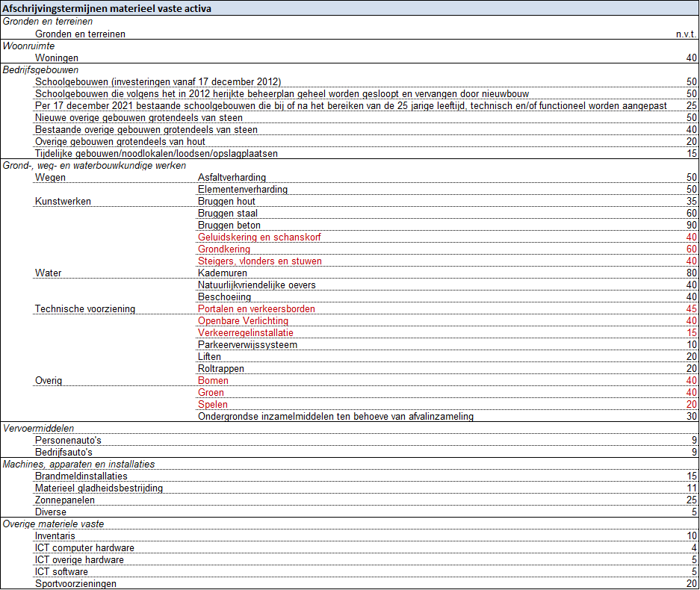This screenshot has height=590, width=700.
Task: Click the 'Afschrijvingstermijnen materieel vaste activa' title cell
Action: click(x=107, y=9)
